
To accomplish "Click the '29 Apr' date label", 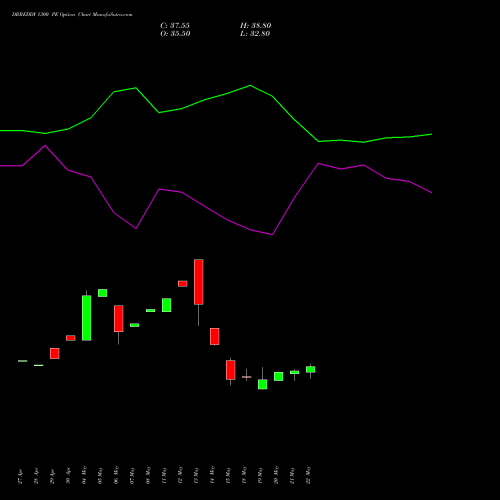I will (52, 476).
